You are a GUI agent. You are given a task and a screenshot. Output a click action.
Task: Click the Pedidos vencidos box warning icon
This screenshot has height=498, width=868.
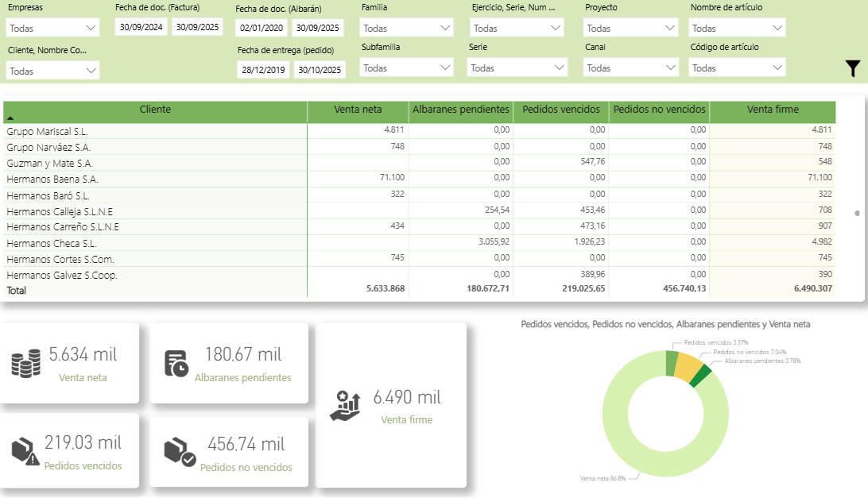25,450
